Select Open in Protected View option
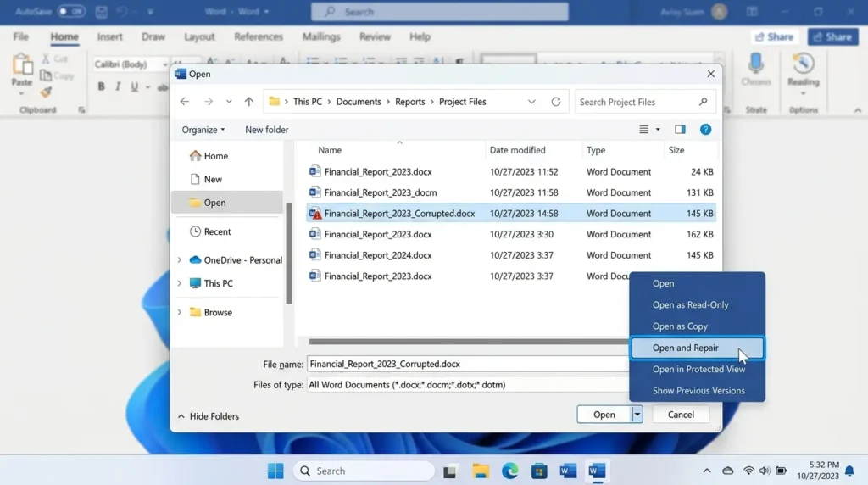 click(x=698, y=370)
